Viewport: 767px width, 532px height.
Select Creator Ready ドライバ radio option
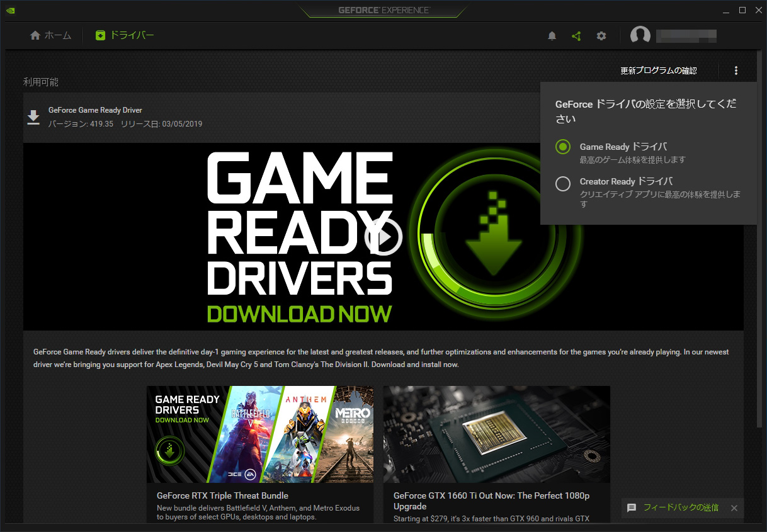pos(563,183)
